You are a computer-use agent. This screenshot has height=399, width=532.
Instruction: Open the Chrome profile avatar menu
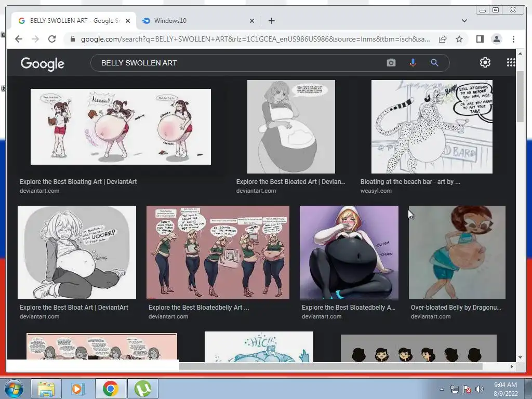[x=496, y=39]
